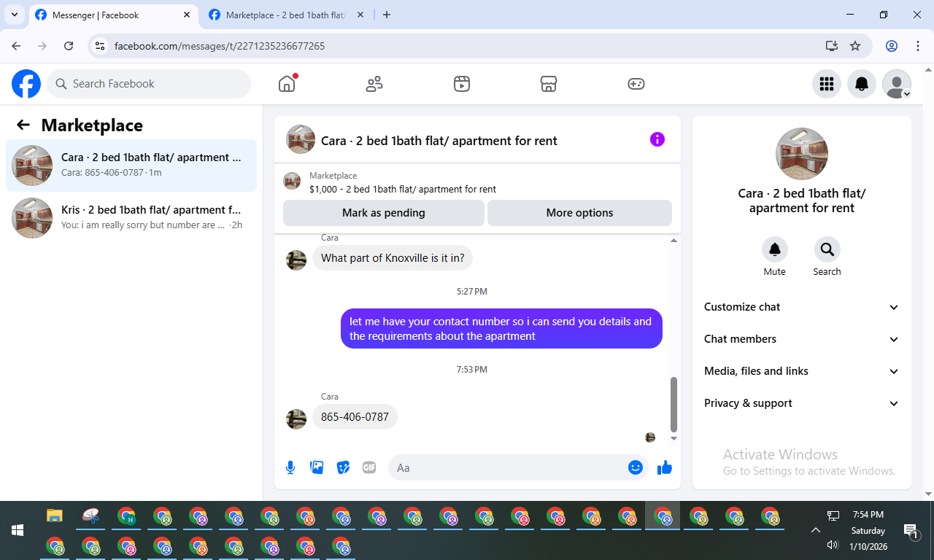The height and width of the screenshot is (560, 934).
Task: Click the sent message about contact number
Action: pyautogui.click(x=501, y=329)
